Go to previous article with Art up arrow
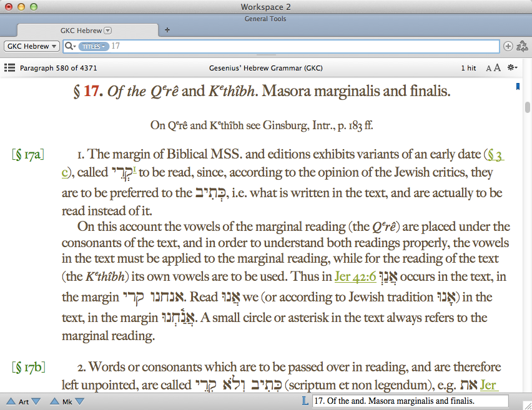This screenshot has width=532, height=410. [x=11, y=401]
